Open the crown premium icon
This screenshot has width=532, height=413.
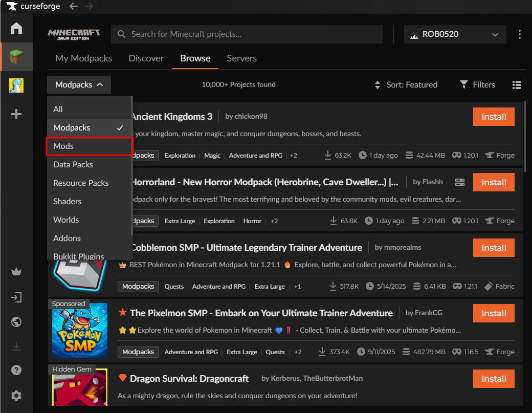[x=16, y=272]
